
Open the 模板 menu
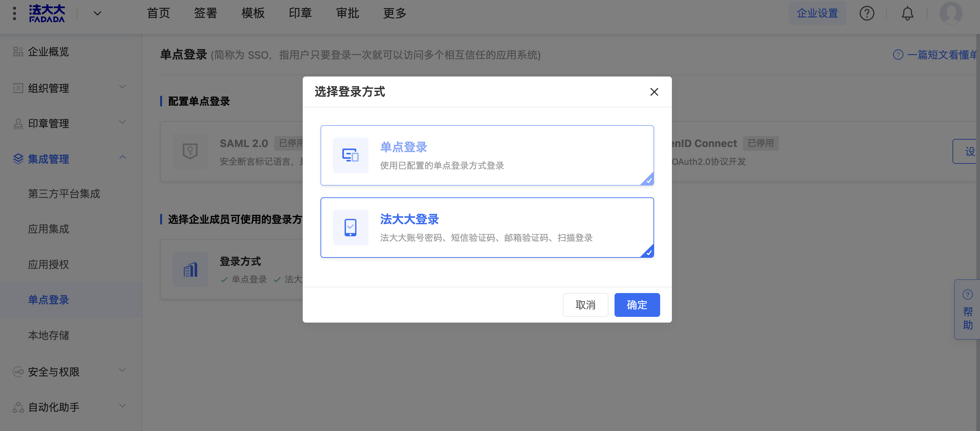[253, 13]
